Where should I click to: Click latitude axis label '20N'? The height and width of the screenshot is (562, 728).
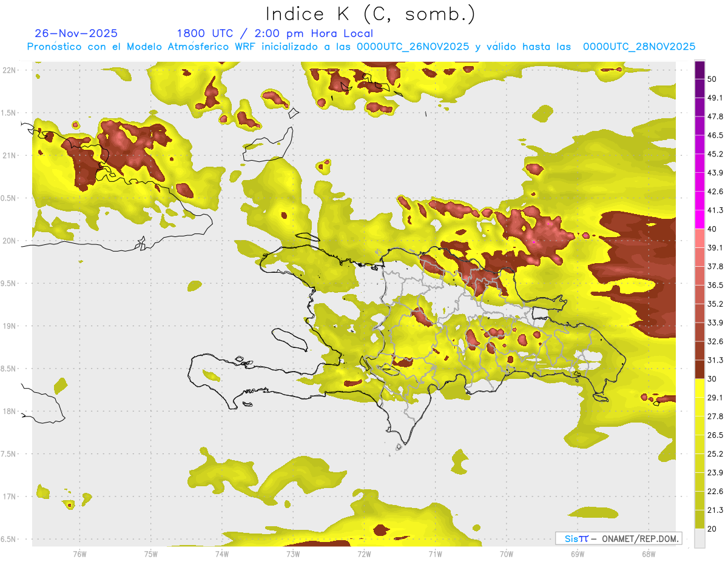tap(9, 241)
